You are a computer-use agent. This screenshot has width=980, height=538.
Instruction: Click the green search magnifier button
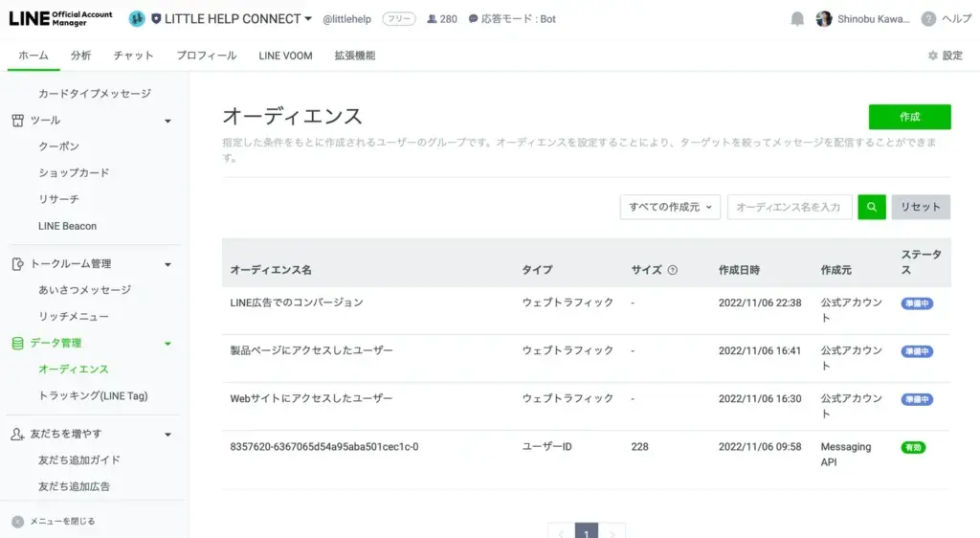(871, 207)
